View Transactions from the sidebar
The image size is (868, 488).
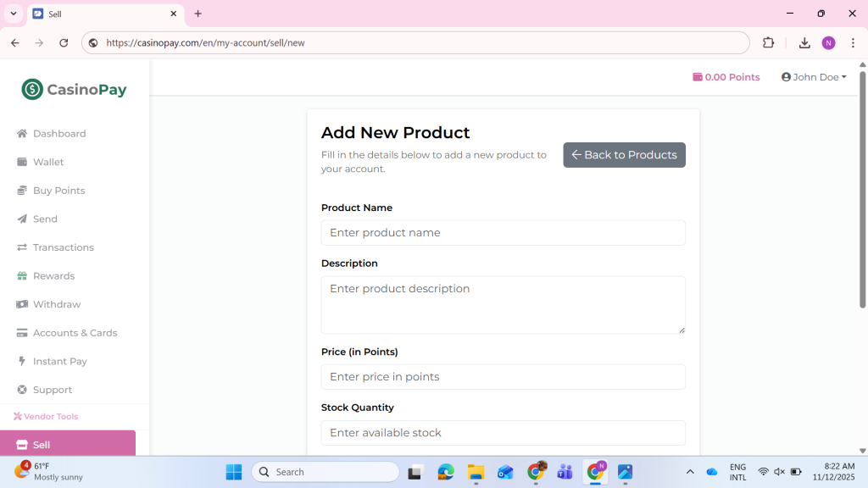coord(62,247)
